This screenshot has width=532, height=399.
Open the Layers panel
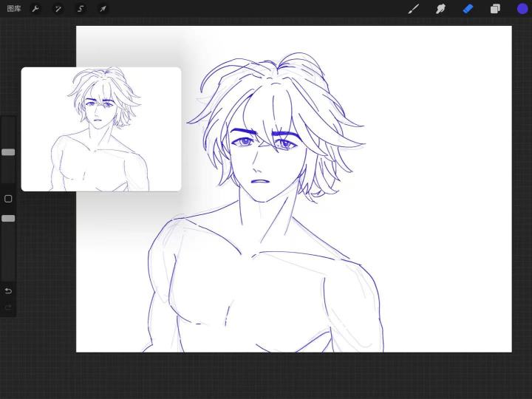(x=495, y=8)
